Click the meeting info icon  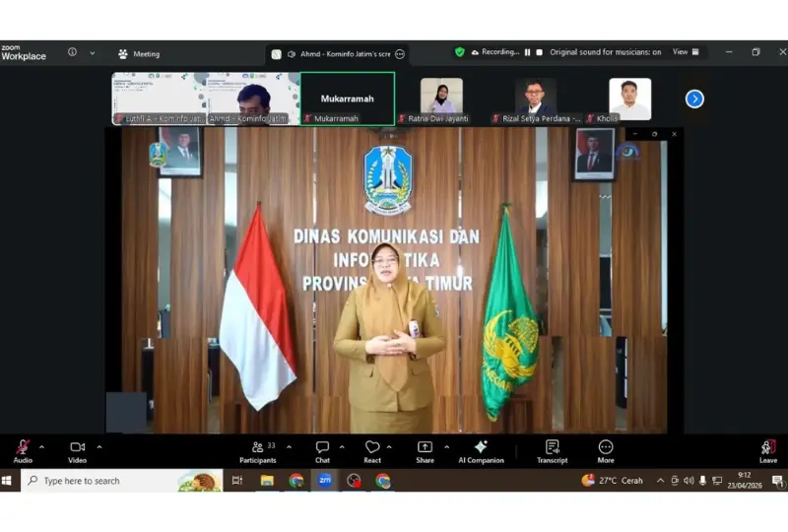72,52
